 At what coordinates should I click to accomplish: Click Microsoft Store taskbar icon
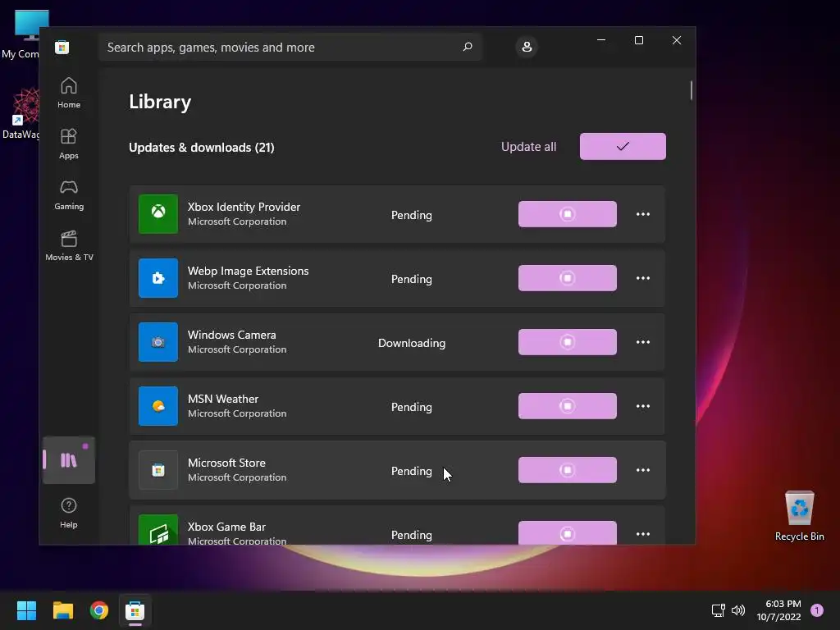(x=135, y=610)
